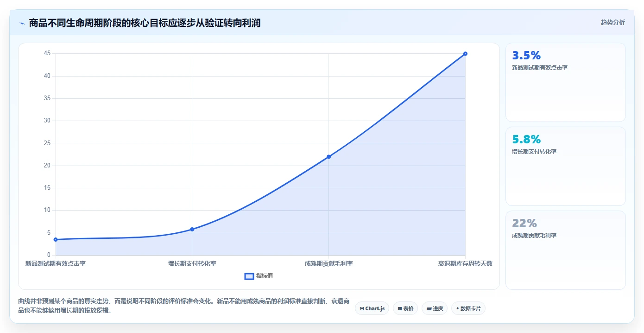Screen dimensions: 644x333
Task: Click x-axis label 增长期支付转化率
Action: click(192, 263)
